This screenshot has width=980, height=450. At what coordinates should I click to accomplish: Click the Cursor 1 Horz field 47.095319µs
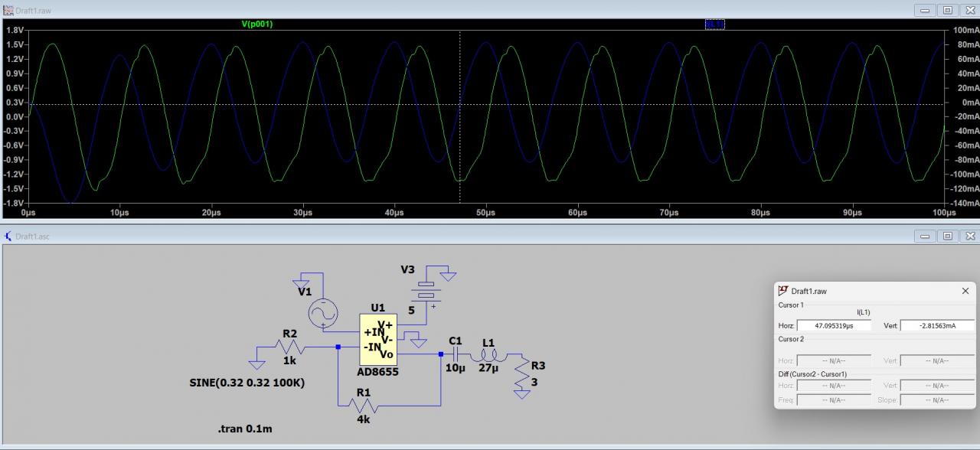[x=834, y=325]
